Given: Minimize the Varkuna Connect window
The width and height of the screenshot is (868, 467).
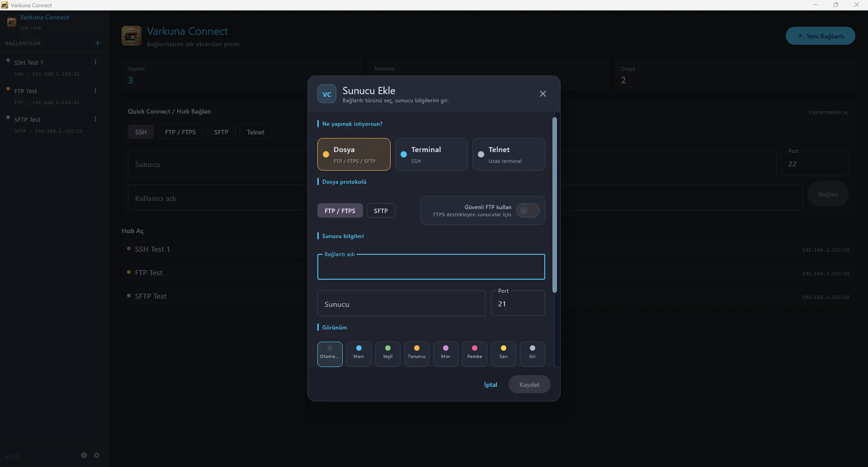Looking at the screenshot, I should click(x=816, y=5).
